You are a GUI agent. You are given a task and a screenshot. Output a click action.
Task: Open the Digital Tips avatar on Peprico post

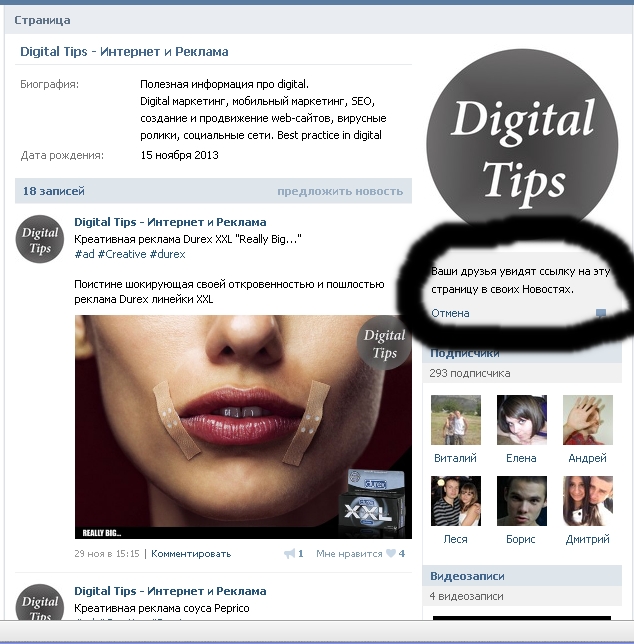point(40,602)
